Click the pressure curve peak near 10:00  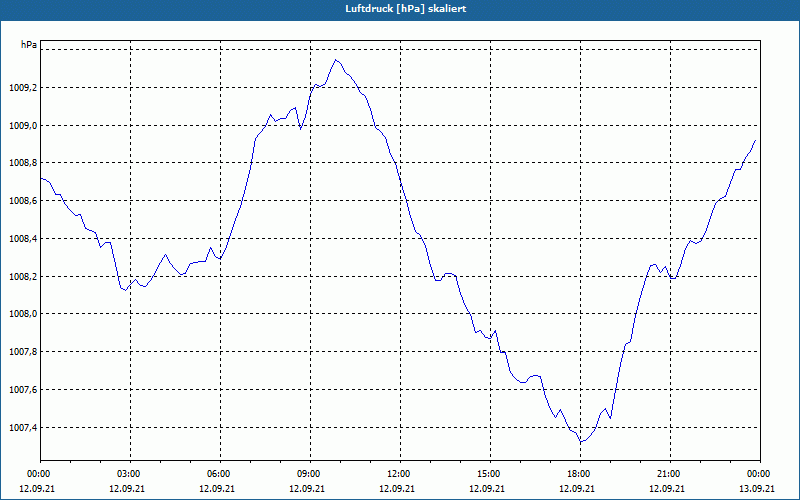[x=335, y=60]
